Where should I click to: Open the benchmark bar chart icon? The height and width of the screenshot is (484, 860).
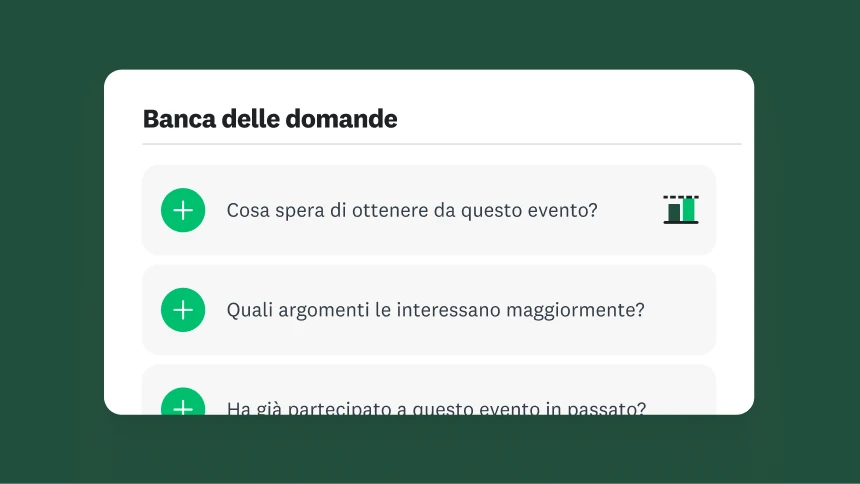681,210
